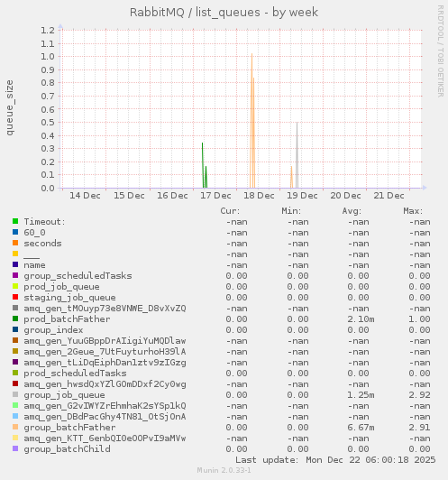Screen dimensions: 448x480
Task: Select the prod_job_queue legend label
Action: tap(62, 287)
